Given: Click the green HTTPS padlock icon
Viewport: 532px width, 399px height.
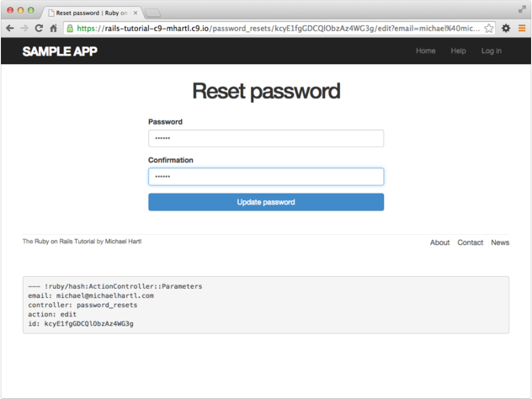Looking at the screenshot, I should click(70, 28).
